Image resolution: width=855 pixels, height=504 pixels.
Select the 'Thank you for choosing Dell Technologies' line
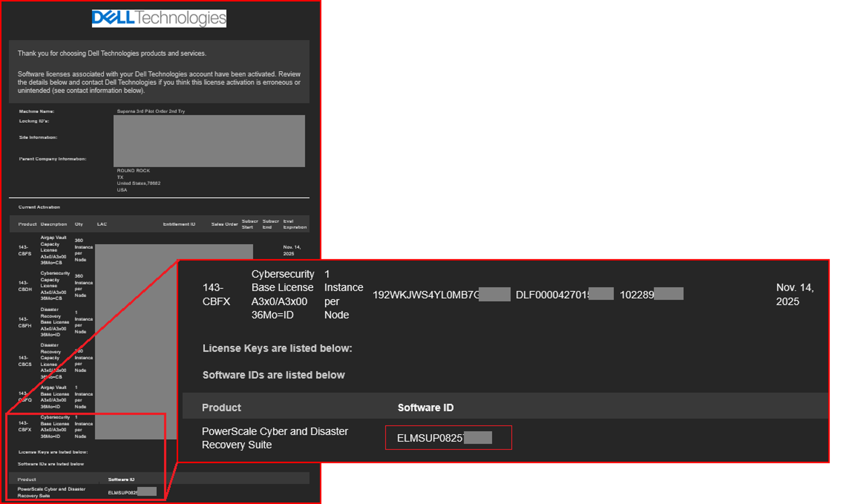click(x=112, y=53)
